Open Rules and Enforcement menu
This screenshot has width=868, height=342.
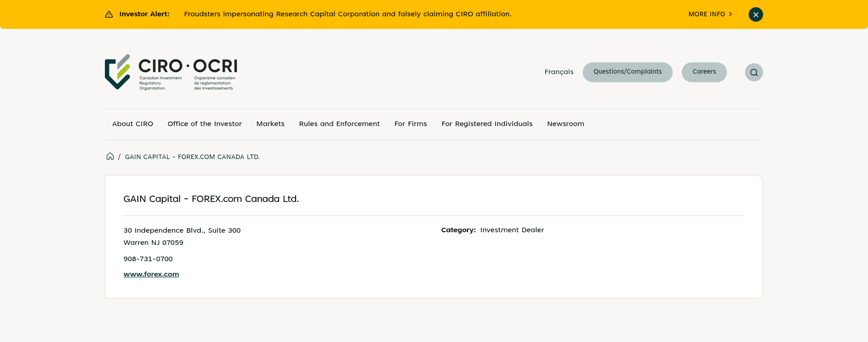tap(340, 124)
